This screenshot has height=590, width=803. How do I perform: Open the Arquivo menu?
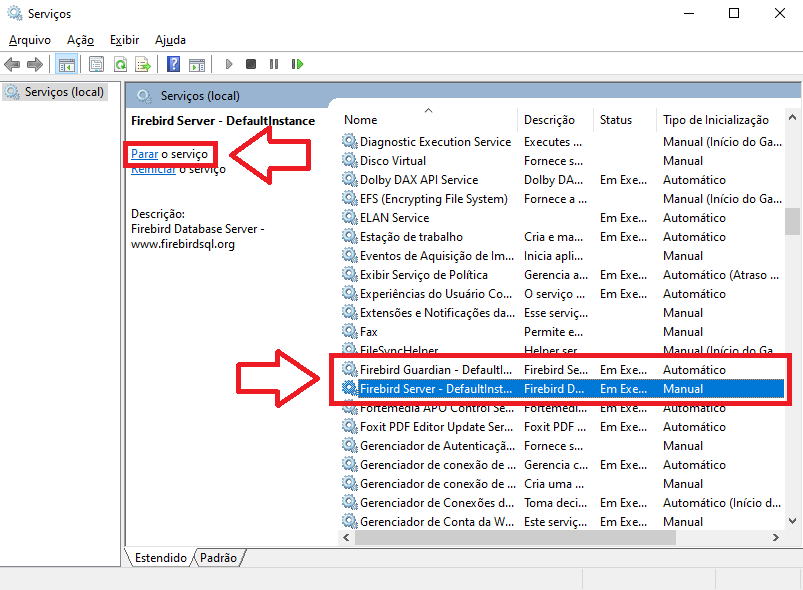click(x=29, y=40)
